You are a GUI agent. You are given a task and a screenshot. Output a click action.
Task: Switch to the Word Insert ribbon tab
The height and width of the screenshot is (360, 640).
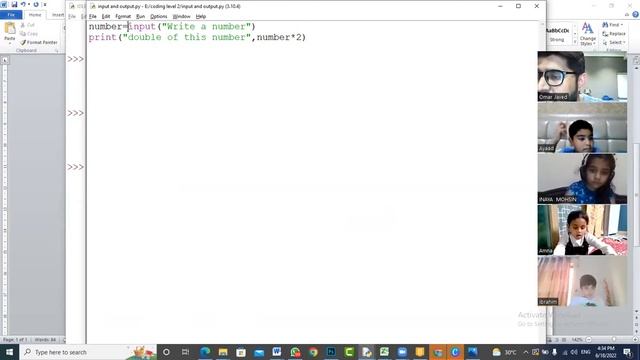tap(58, 15)
